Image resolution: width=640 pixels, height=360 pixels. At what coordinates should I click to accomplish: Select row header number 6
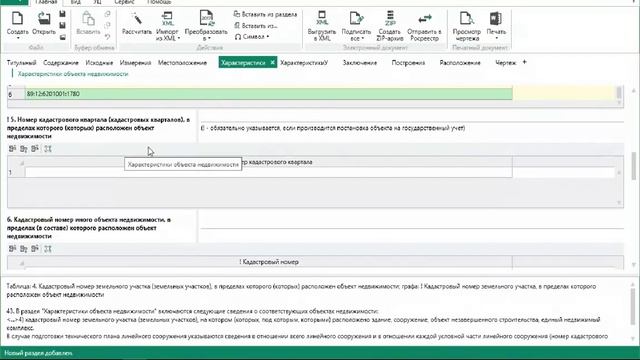point(16,94)
